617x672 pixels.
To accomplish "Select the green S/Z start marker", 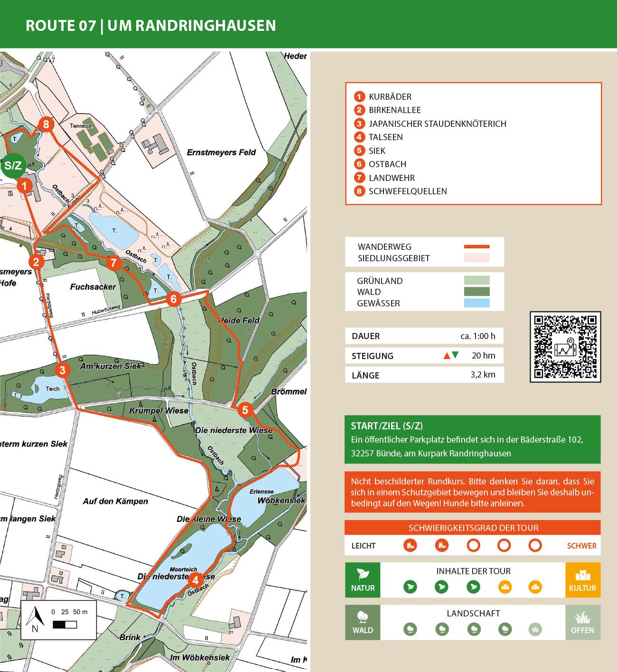I will pyautogui.click(x=13, y=165).
